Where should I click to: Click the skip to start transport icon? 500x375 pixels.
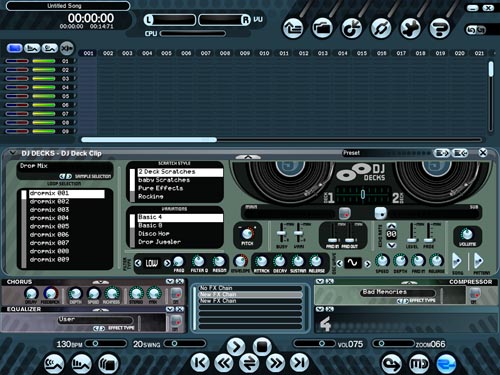(200, 363)
